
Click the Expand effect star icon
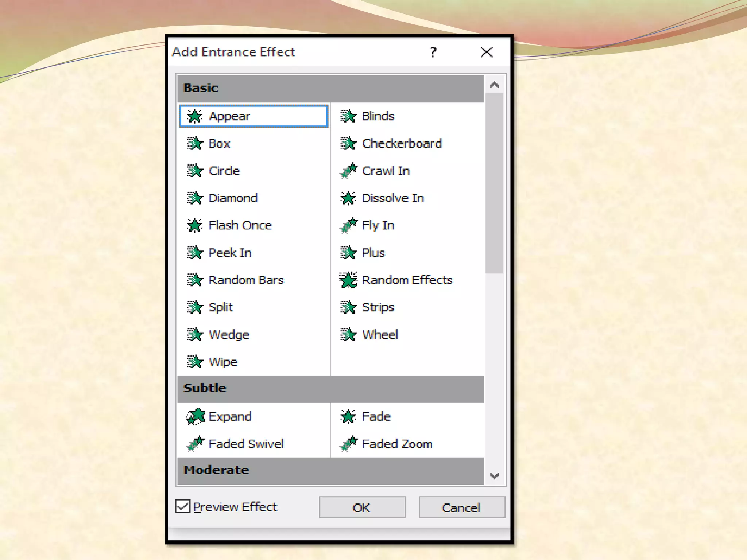click(195, 416)
